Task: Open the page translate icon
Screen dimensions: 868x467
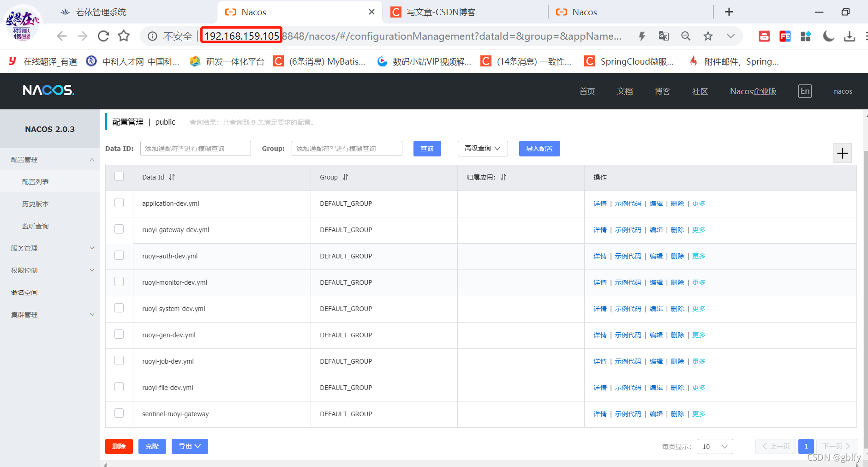Action: tap(664, 36)
